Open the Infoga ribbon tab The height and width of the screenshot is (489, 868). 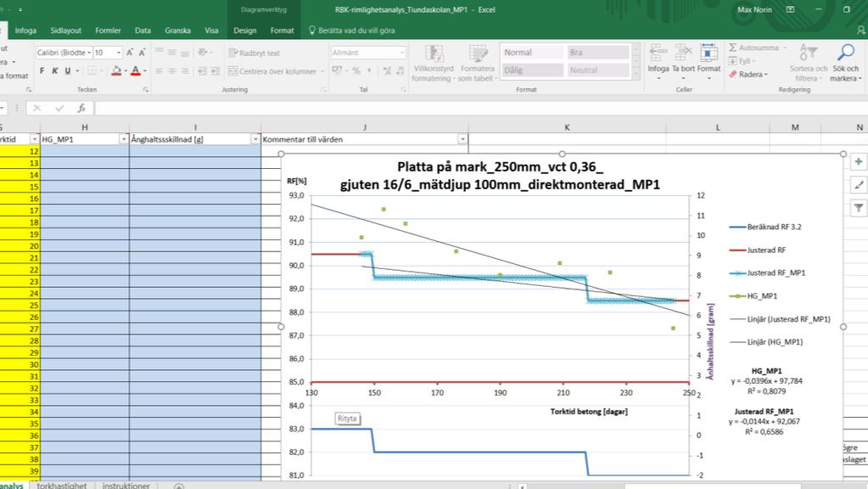25,31
